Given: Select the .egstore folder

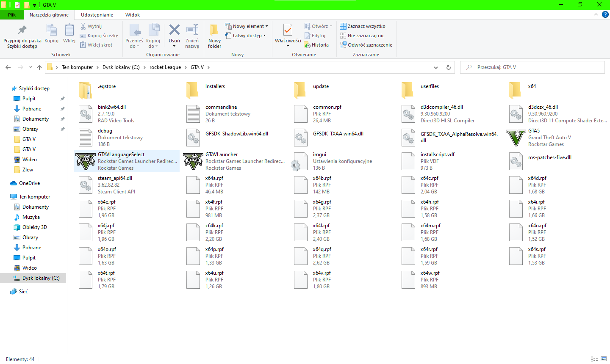Looking at the screenshot, I should (127, 90).
